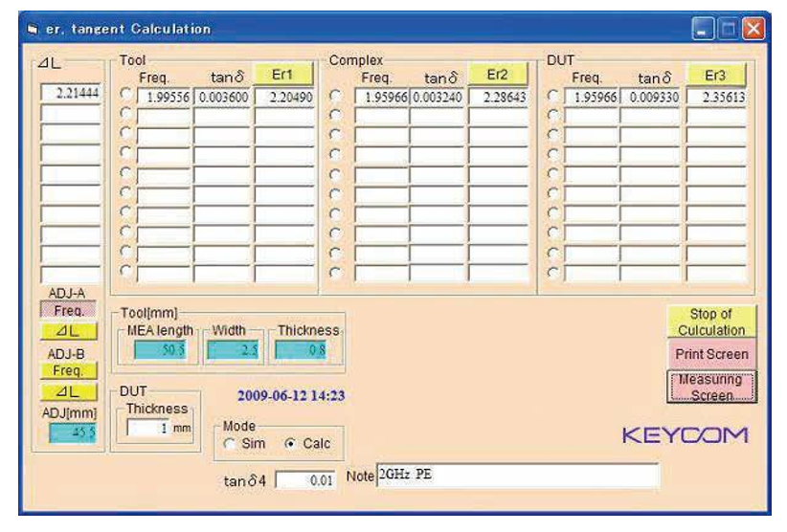Screen dimensions: 787x532
Task: Click the ADJ-B Freq. button
Action: pos(68,370)
